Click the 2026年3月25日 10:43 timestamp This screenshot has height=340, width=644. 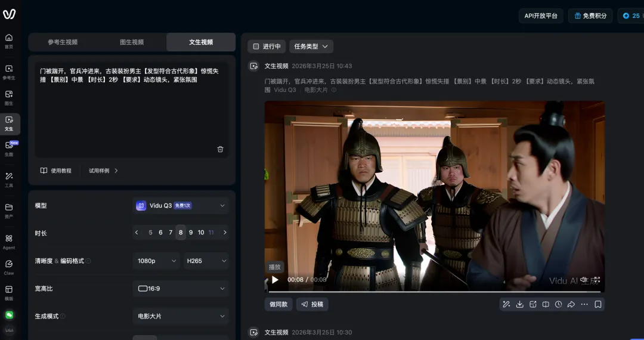point(321,66)
